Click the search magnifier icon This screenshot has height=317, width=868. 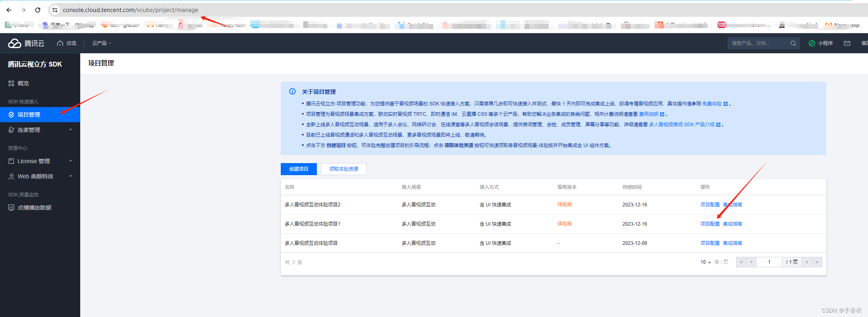point(793,43)
